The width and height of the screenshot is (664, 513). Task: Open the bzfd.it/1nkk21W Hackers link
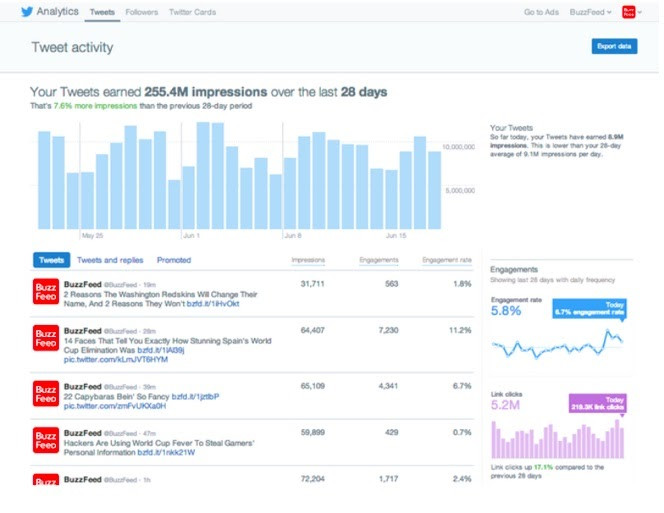point(166,452)
